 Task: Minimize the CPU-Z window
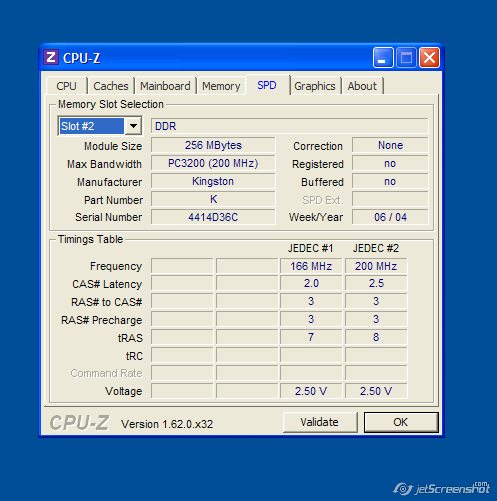(x=383, y=58)
